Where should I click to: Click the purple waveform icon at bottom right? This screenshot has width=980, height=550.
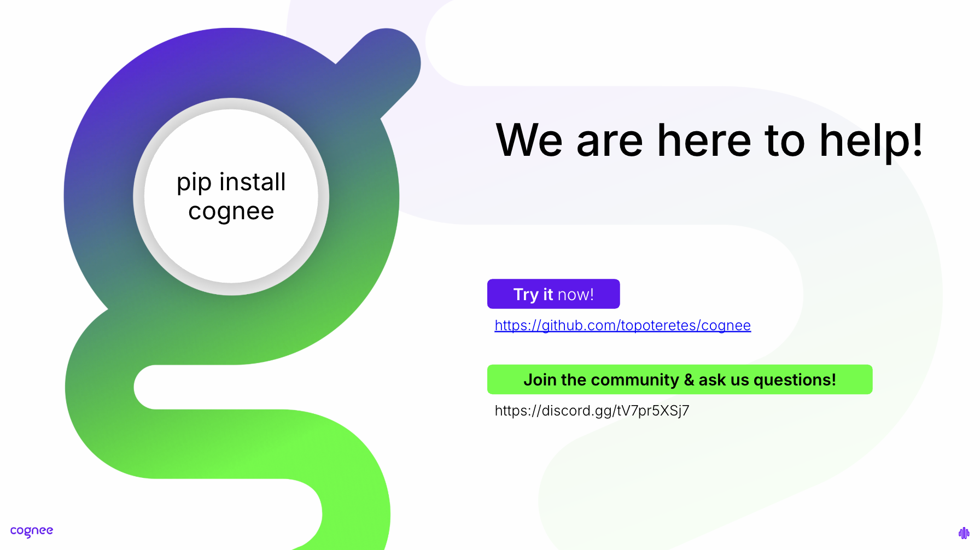coord(964,533)
